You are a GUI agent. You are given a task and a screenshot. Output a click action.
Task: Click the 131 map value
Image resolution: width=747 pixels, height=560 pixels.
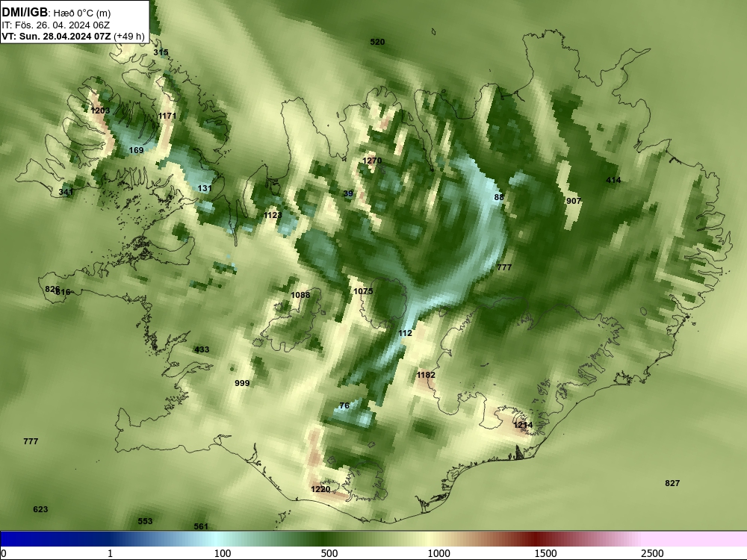(205, 188)
